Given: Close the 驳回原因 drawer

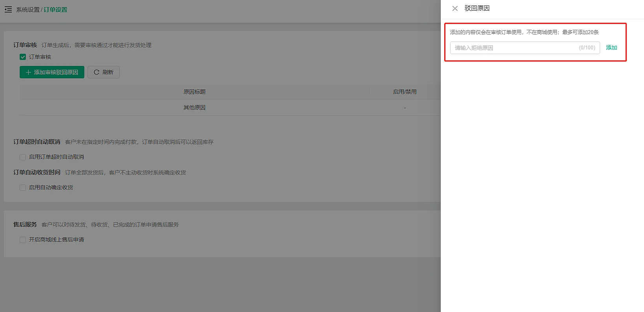Looking at the screenshot, I should pyautogui.click(x=455, y=9).
